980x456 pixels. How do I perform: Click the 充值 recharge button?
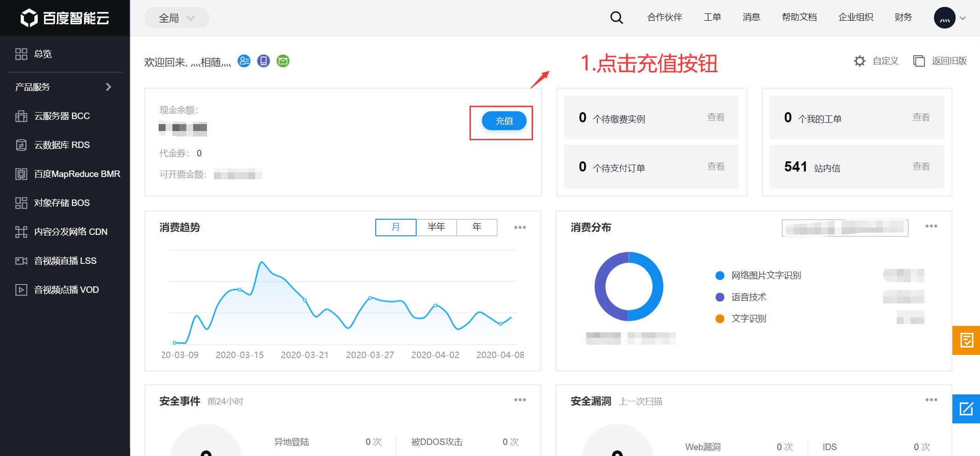point(504,120)
